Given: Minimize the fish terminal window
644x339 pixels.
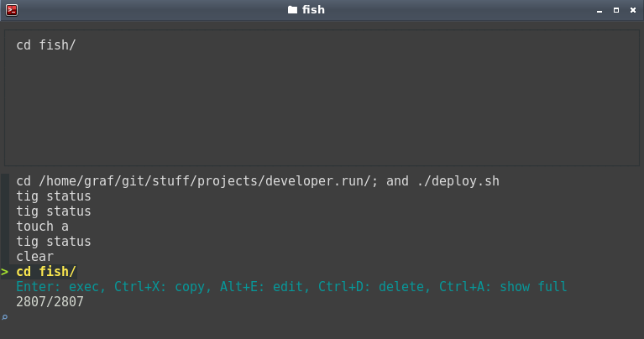Looking at the screenshot, I should pos(599,10).
